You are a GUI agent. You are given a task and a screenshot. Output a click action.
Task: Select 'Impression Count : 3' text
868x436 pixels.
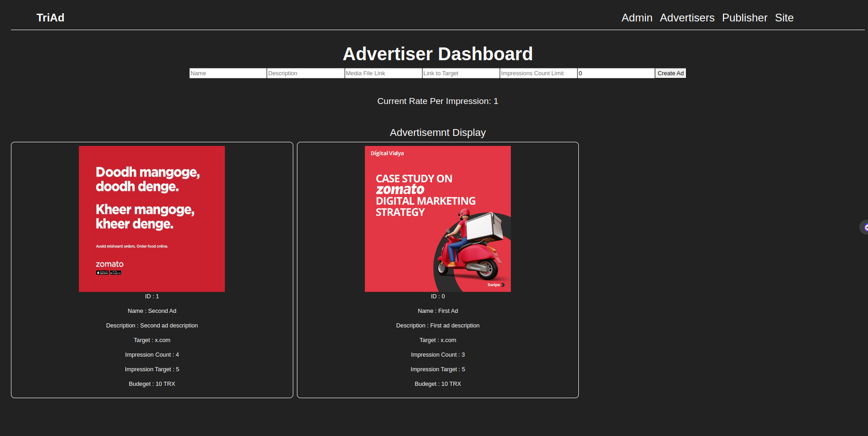point(438,355)
